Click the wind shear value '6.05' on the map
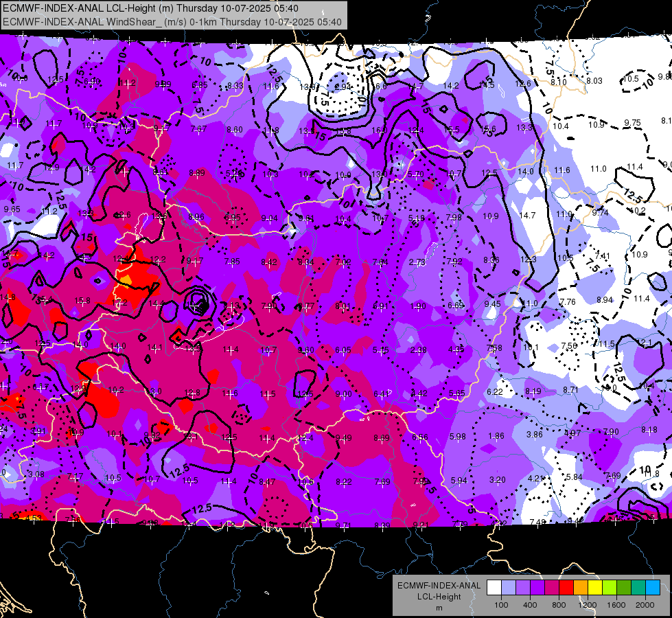Image resolution: width=672 pixels, height=618 pixels. (x=343, y=350)
